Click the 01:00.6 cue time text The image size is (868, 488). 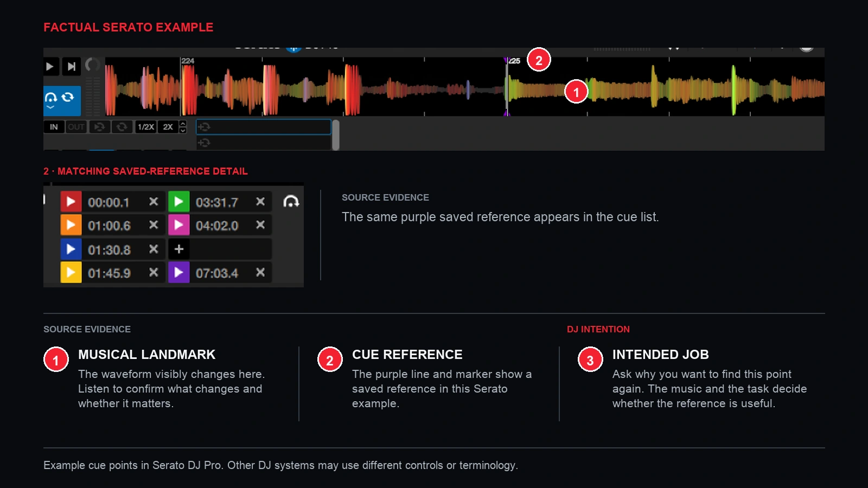pyautogui.click(x=109, y=226)
